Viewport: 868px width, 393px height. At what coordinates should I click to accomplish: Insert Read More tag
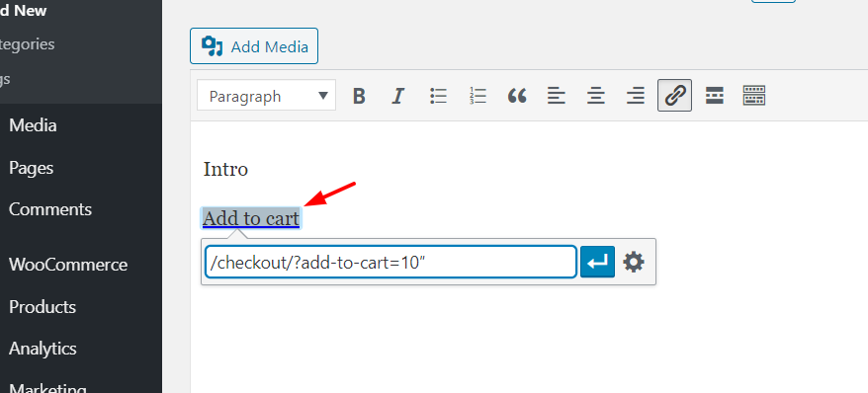[715, 96]
